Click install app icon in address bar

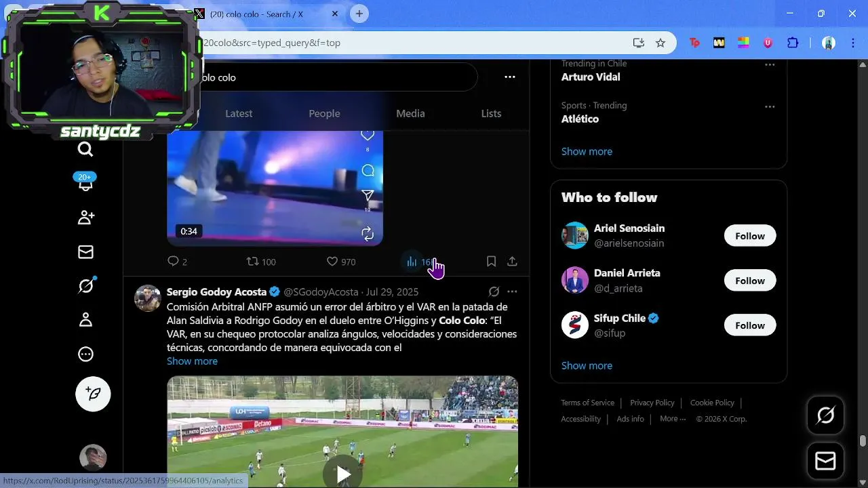[x=639, y=43]
